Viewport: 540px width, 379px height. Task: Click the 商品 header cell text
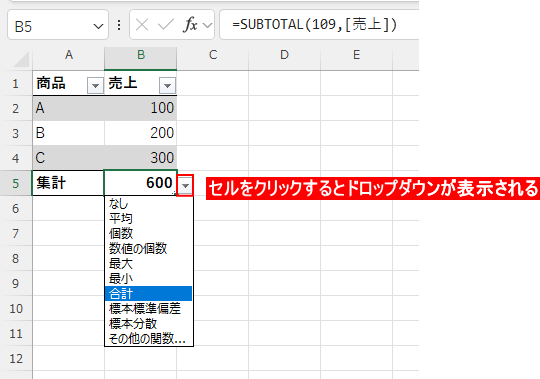(x=51, y=83)
